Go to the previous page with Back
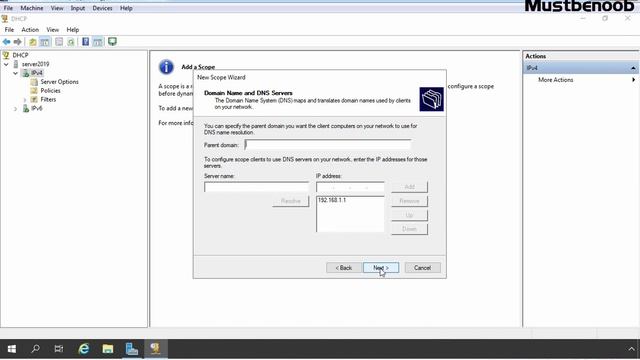Viewport: 640px width, 360px height. (x=344, y=268)
